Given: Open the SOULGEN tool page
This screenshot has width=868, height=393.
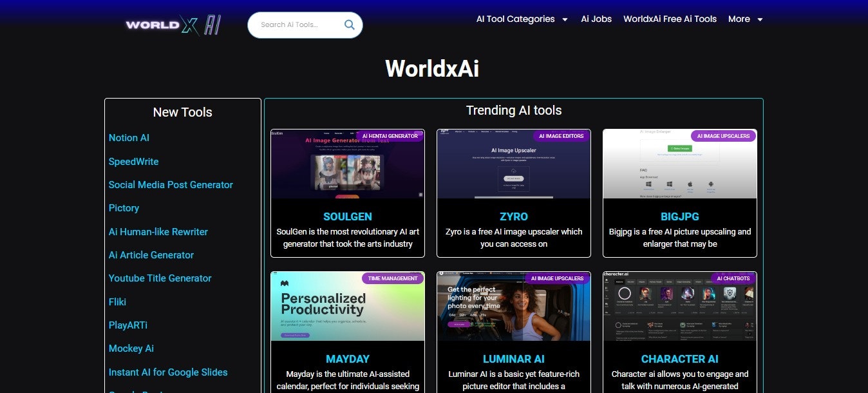Looking at the screenshot, I should coord(348,216).
